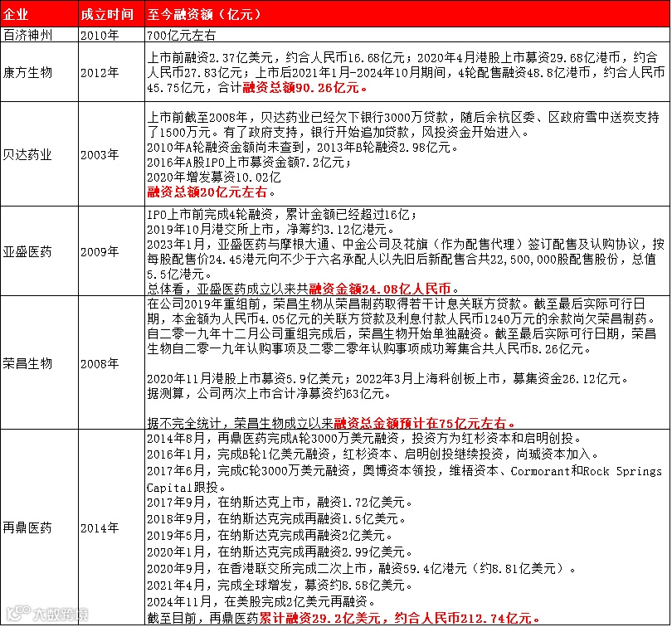Image resolution: width=672 pixels, height=627 pixels.
Task: Click the red text '累计融资29.2亿美元'
Action: pyautogui.click(x=320, y=618)
